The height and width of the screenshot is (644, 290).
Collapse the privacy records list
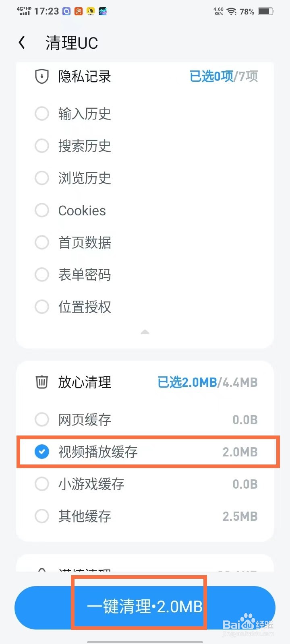click(x=145, y=332)
